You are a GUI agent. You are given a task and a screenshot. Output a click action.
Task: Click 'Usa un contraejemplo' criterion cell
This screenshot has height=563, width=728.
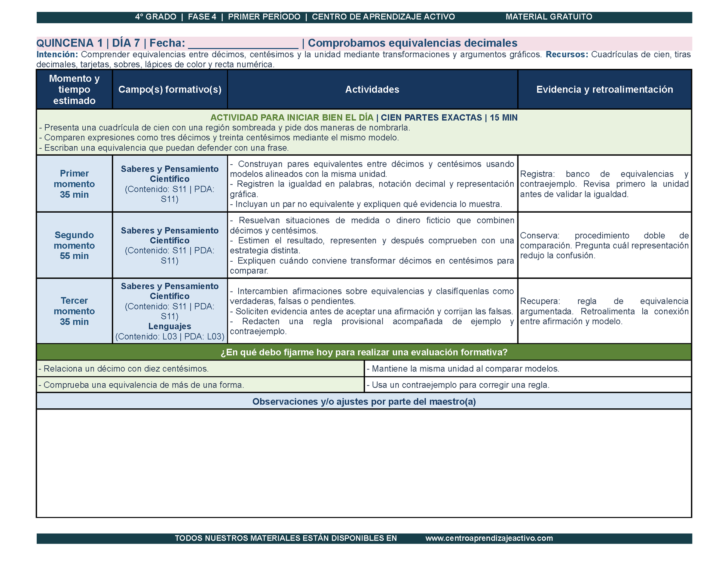(528, 385)
